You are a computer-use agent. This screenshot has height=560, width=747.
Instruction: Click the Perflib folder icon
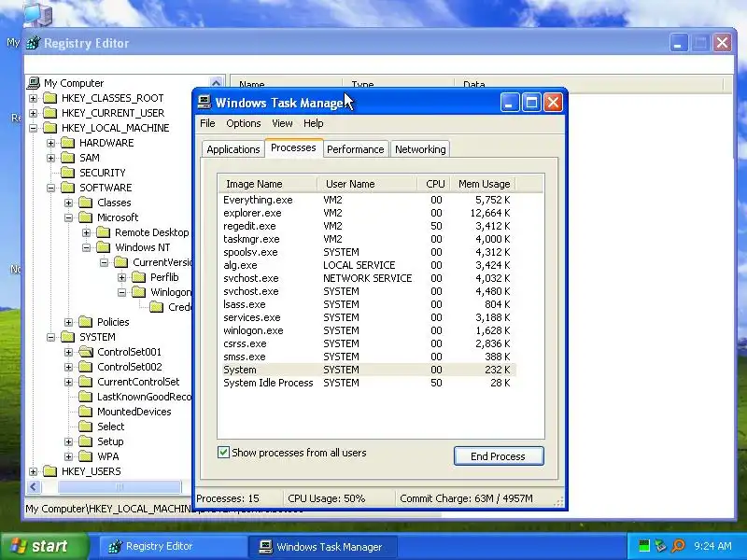point(138,277)
